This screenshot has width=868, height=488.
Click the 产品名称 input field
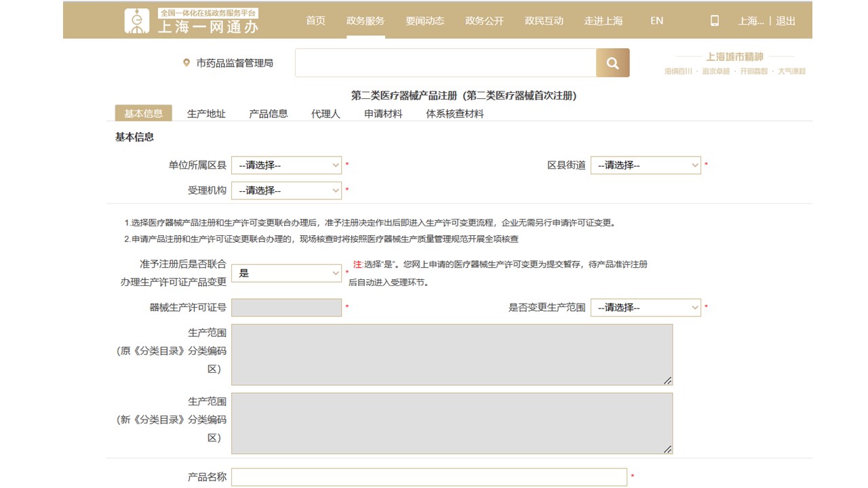pyautogui.click(x=429, y=477)
